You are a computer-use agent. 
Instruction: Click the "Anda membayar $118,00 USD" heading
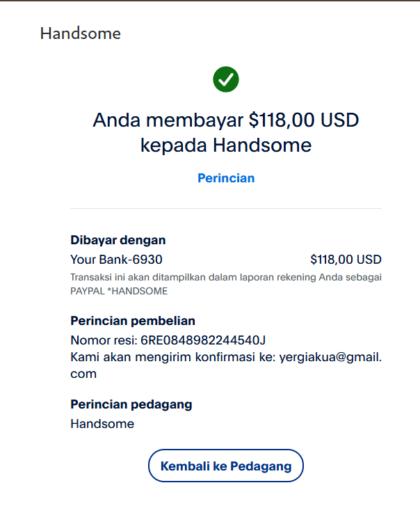click(226, 120)
